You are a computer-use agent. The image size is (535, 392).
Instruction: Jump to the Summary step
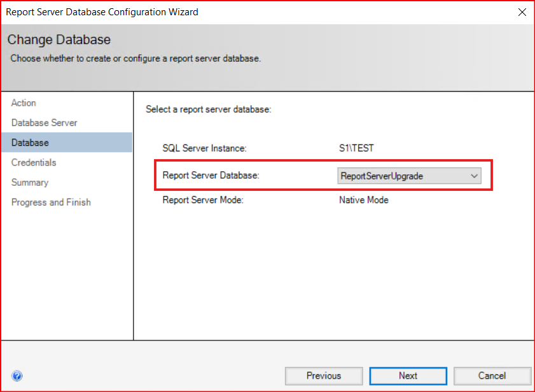tap(30, 183)
